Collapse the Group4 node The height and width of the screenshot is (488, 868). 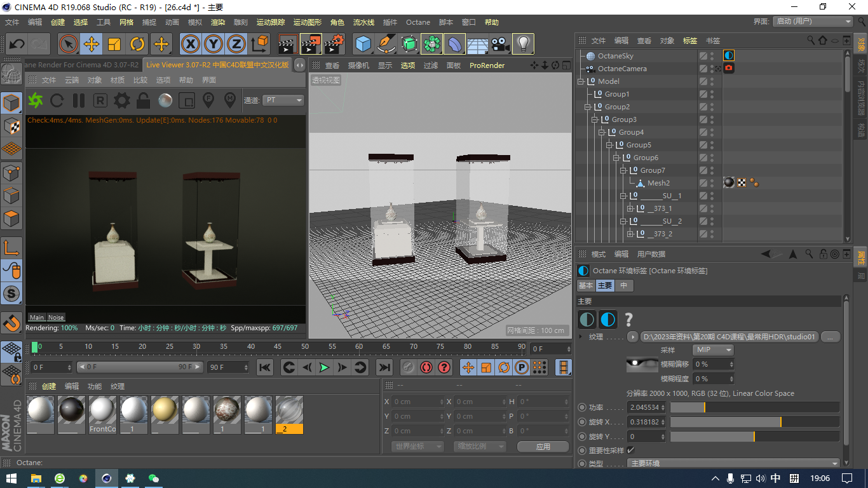point(602,132)
